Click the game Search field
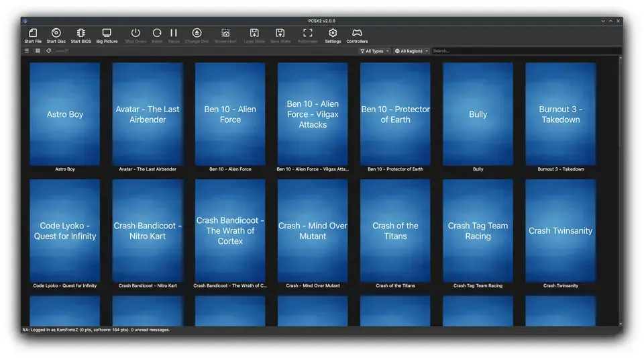 click(526, 51)
